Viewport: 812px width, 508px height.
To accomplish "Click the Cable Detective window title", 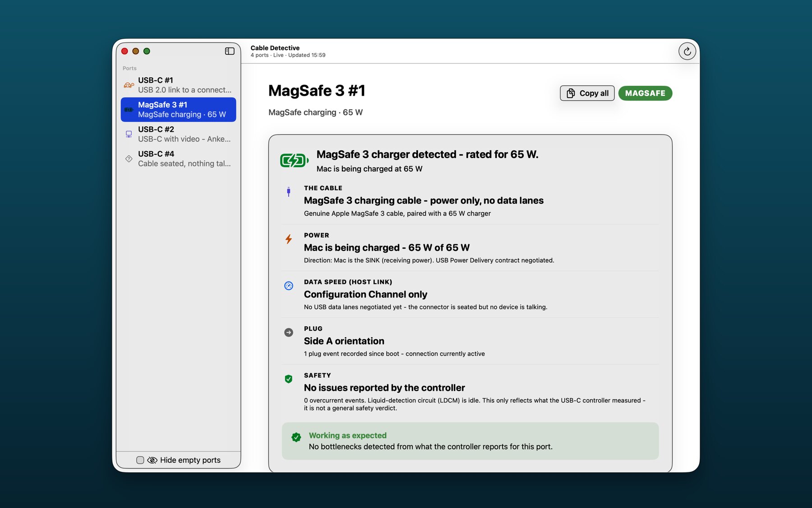I will tap(275, 48).
